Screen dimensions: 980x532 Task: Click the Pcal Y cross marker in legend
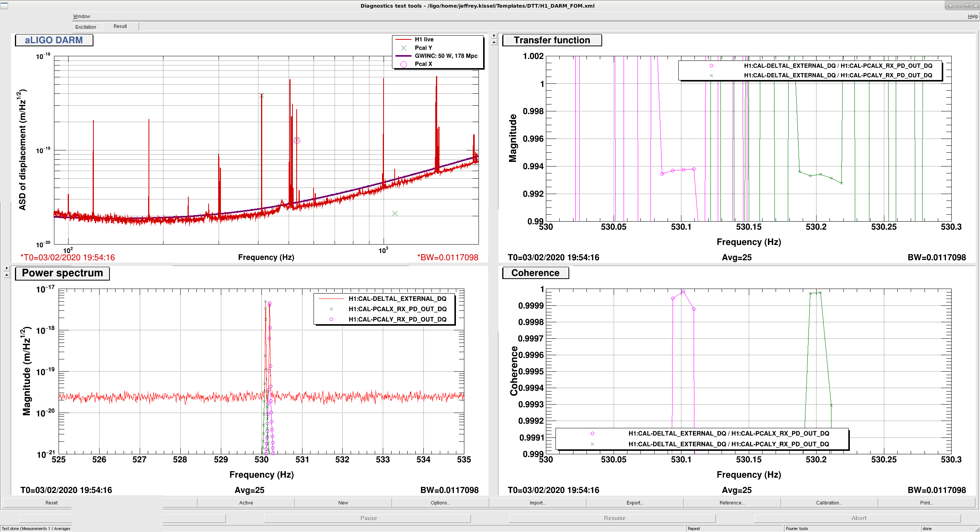click(x=403, y=48)
